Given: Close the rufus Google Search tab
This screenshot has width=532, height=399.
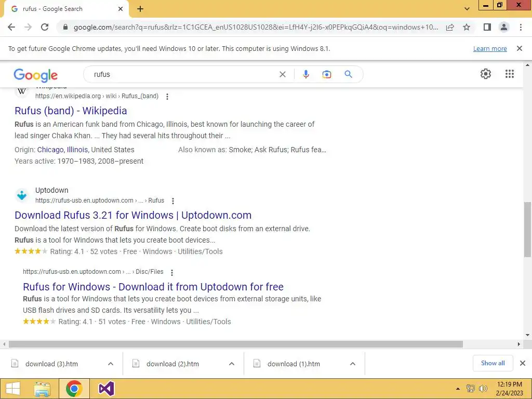Looking at the screenshot, I should point(121,9).
